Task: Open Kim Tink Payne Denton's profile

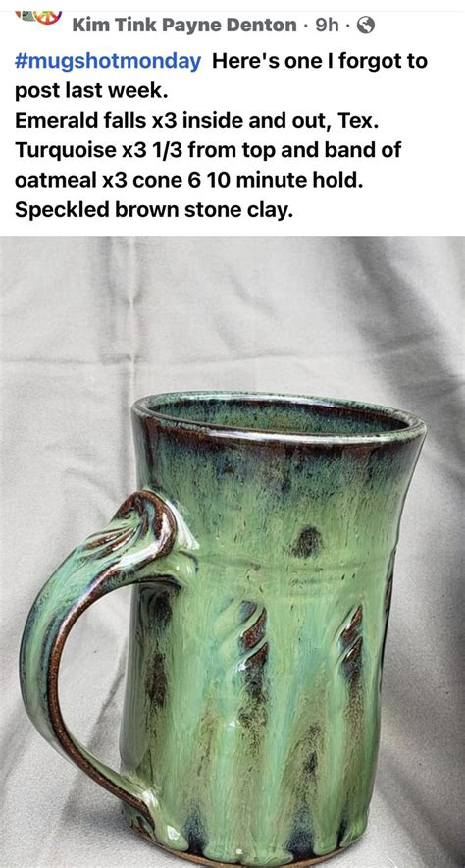Action: pos(184,25)
